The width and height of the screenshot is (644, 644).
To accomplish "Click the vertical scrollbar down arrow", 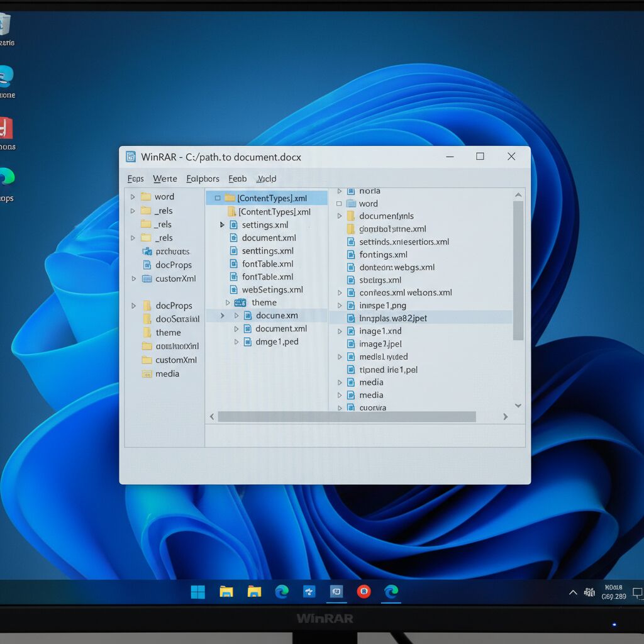I will point(518,406).
